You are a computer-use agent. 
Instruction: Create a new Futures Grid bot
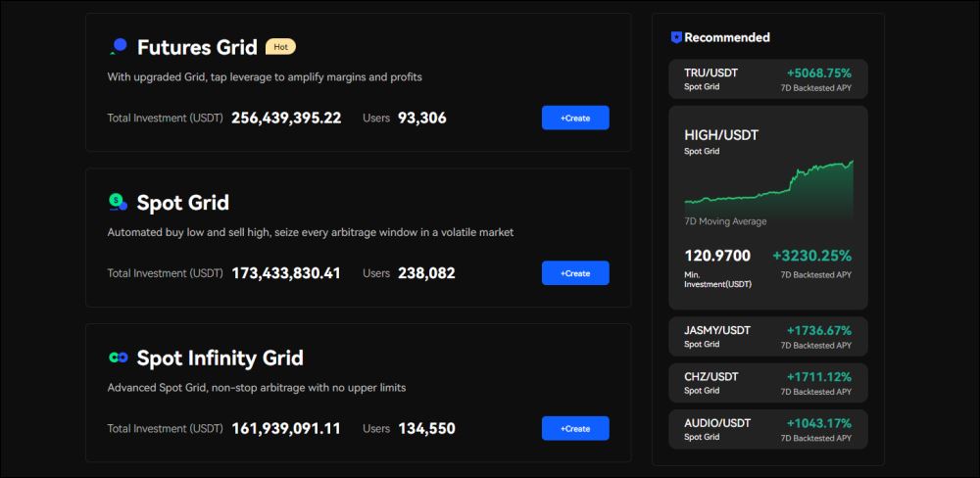[575, 118]
